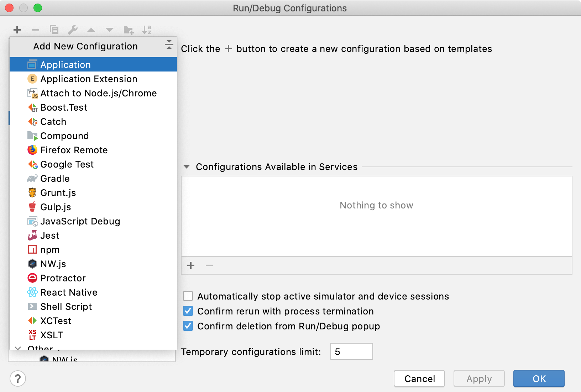Pick Protractor from the list

[93, 278]
